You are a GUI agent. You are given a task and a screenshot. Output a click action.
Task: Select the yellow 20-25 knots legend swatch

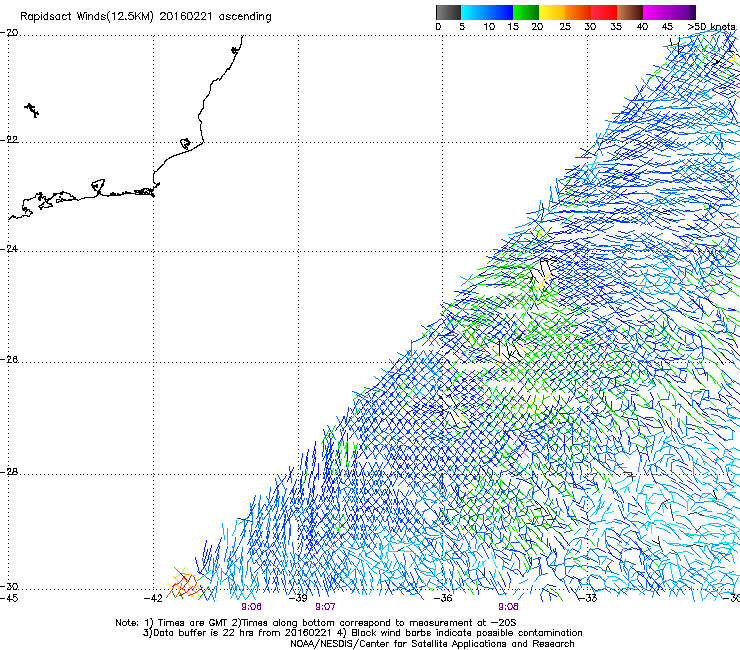pyautogui.click(x=552, y=12)
